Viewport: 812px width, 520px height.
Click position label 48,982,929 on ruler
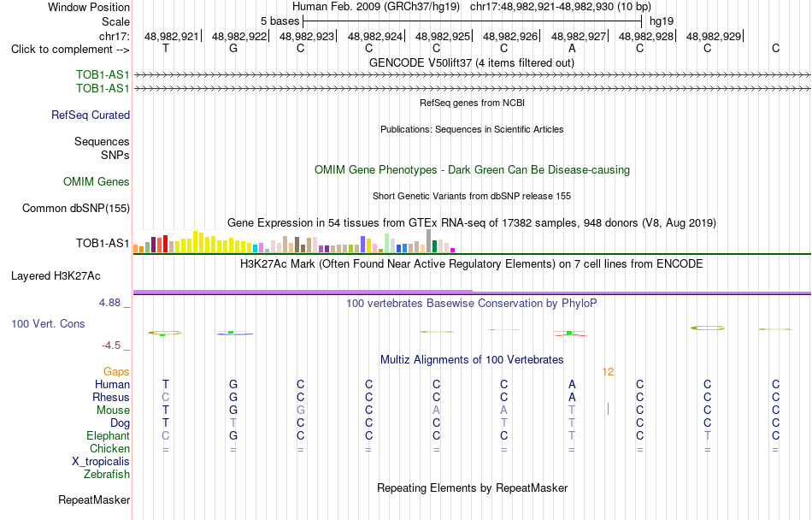tap(714, 36)
